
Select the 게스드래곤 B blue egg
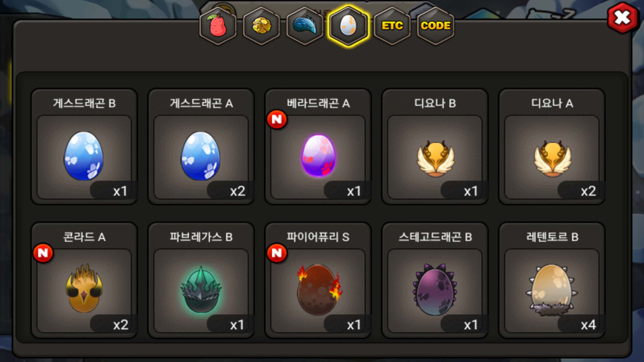pyautogui.click(x=84, y=147)
